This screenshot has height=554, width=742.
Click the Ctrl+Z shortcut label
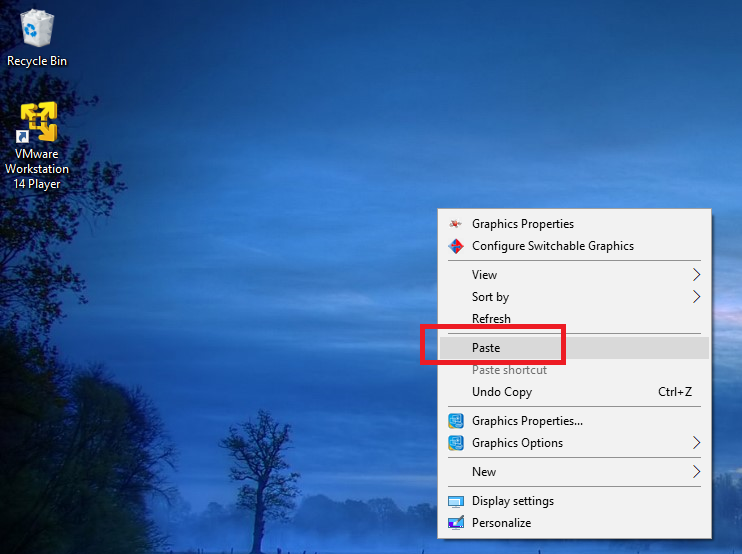[675, 392]
